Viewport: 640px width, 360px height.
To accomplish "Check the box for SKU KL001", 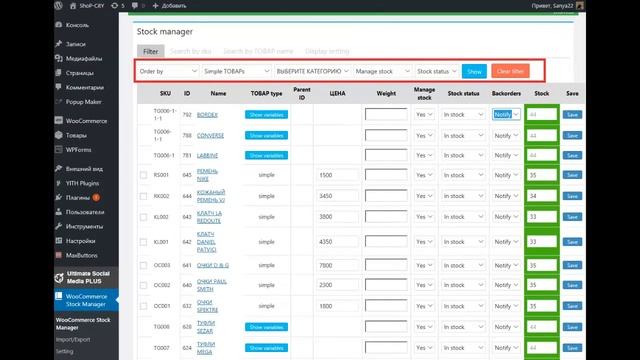I will (x=143, y=242).
